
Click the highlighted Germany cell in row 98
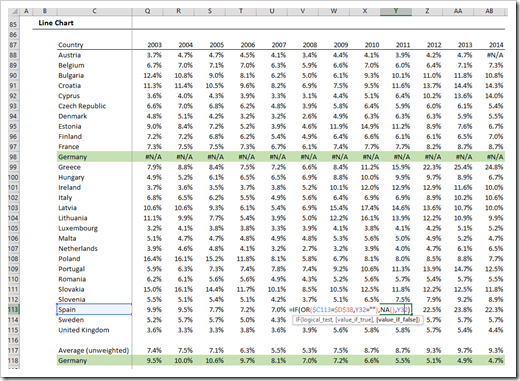[x=94, y=157]
